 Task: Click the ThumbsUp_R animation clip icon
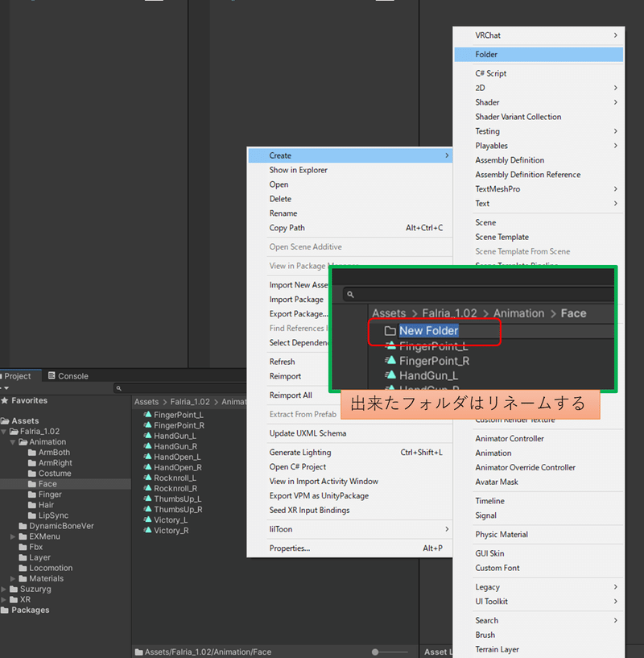(147, 509)
